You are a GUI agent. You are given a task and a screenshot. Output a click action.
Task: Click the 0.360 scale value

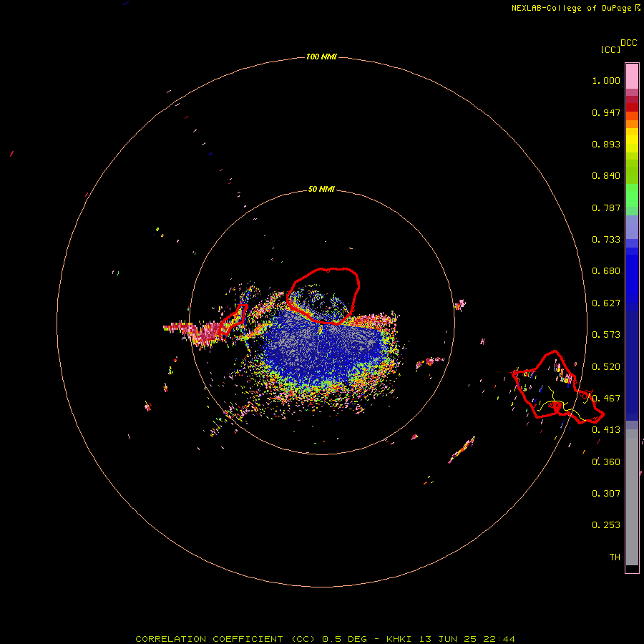tap(606, 462)
